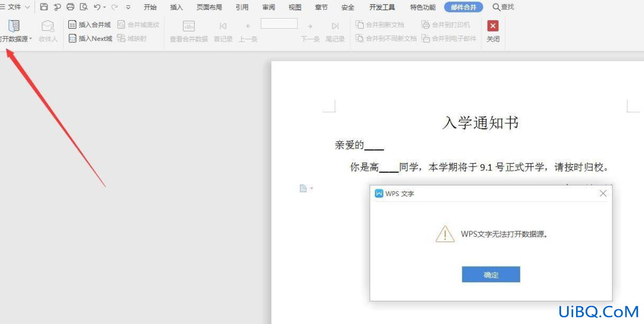Switch to the 视图 tab
644x324 pixels.
coord(295,7)
